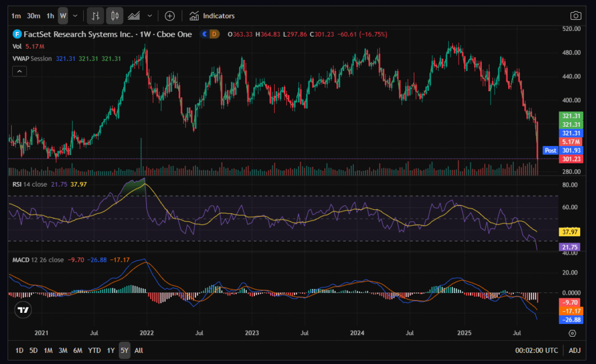This screenshot has width=596, height=364.
Task: Select the candlestick chart style icon
Action: click(x=115, y=16)
